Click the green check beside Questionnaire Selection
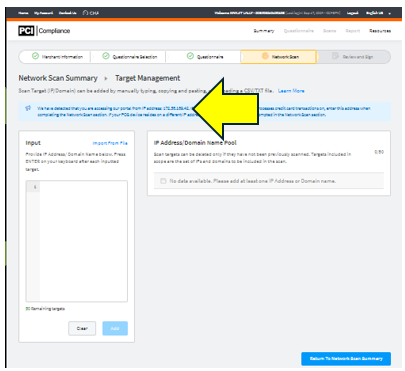The width and height of the screenshot is (405, 371). point(106,56)
